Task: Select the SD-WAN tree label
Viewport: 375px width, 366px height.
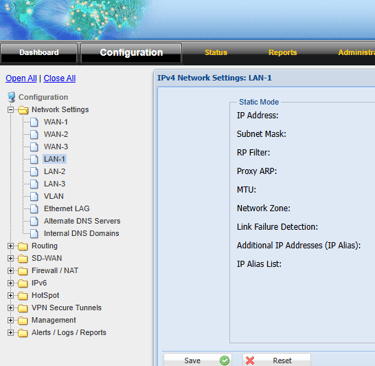Action: (x=47, y=258)
